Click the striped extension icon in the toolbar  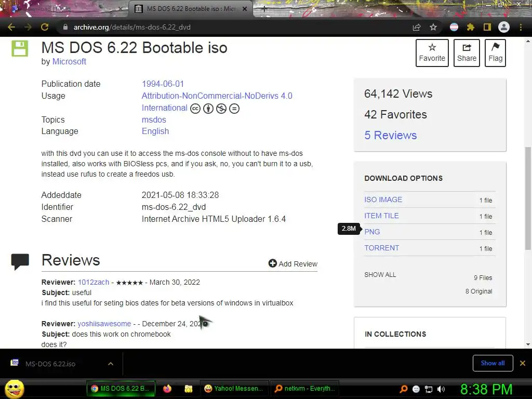[454, 27]
